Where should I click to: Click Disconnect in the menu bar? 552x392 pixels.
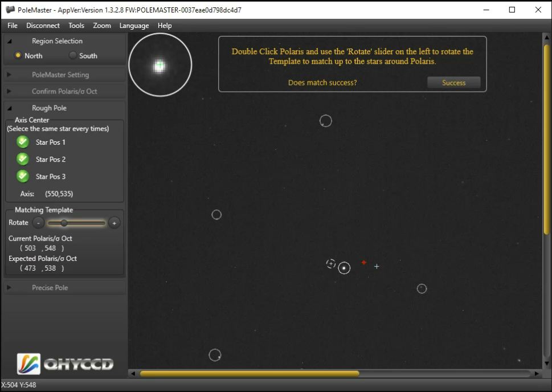pos(43,26)
